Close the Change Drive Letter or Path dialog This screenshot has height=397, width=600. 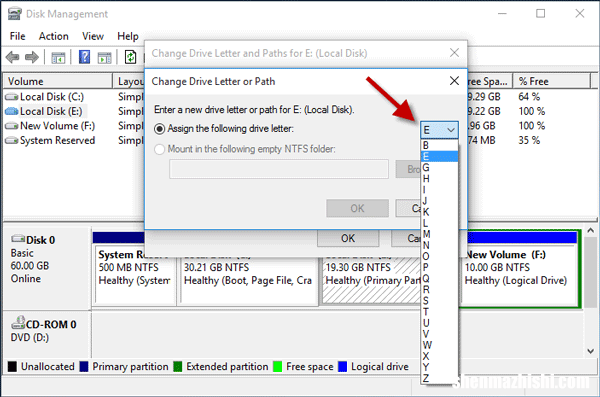454,81
